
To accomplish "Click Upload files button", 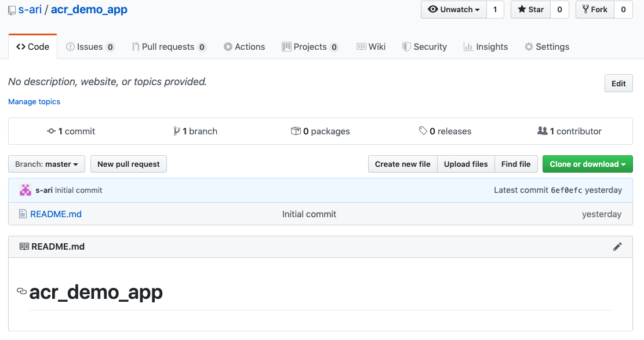I will [x=465, y=164].
